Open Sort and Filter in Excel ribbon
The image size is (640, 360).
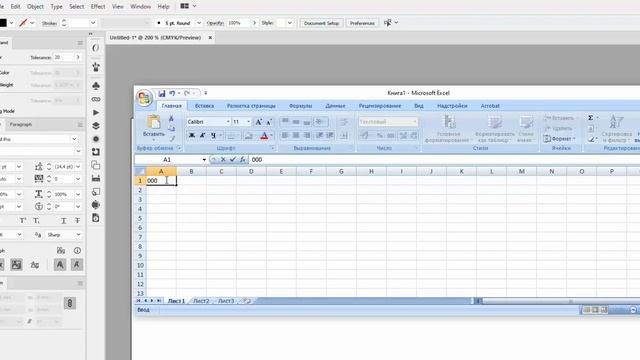point(617,129)
